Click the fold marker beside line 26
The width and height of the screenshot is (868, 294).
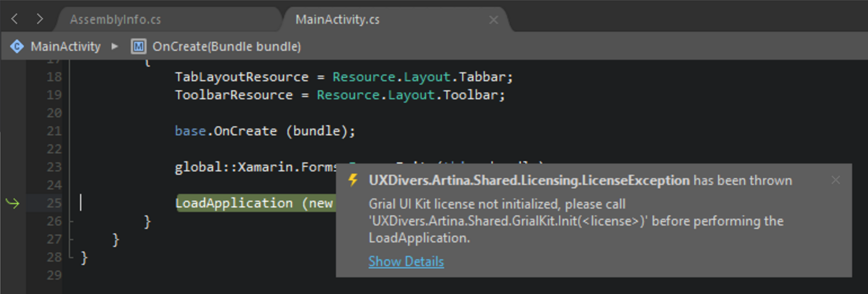[x=71, y=221]
